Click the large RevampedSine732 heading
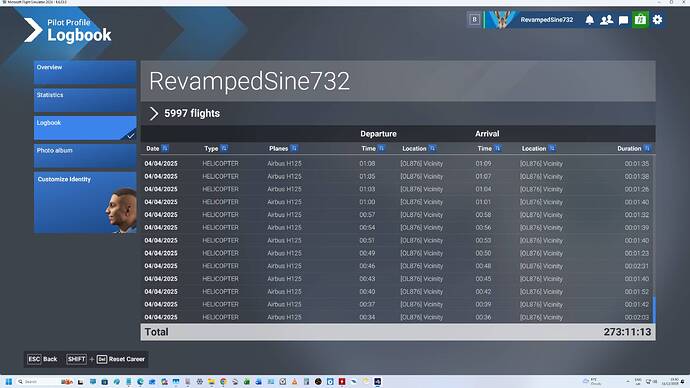 (250, 81)
